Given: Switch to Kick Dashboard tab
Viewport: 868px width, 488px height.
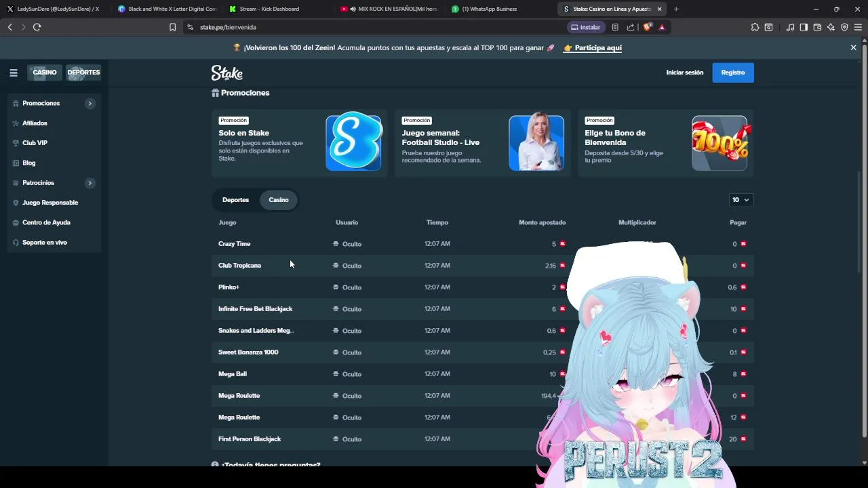Looking at the screenshot, I should 278,9.
